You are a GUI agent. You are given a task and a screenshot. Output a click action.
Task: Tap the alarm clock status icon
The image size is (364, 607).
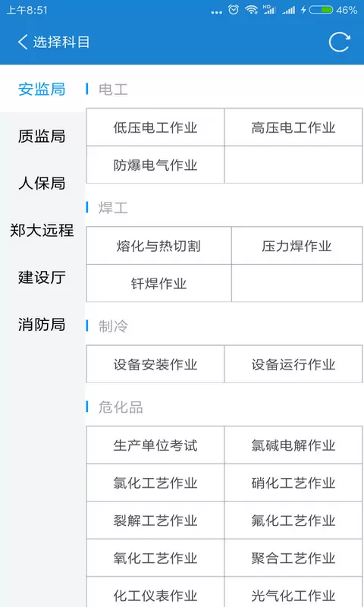tap(234, 10)
